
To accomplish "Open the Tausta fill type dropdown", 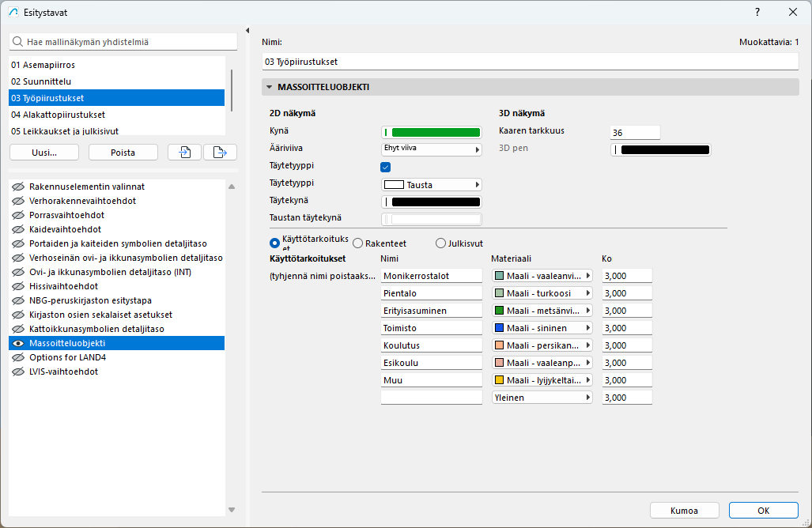I will pos(432,184).
